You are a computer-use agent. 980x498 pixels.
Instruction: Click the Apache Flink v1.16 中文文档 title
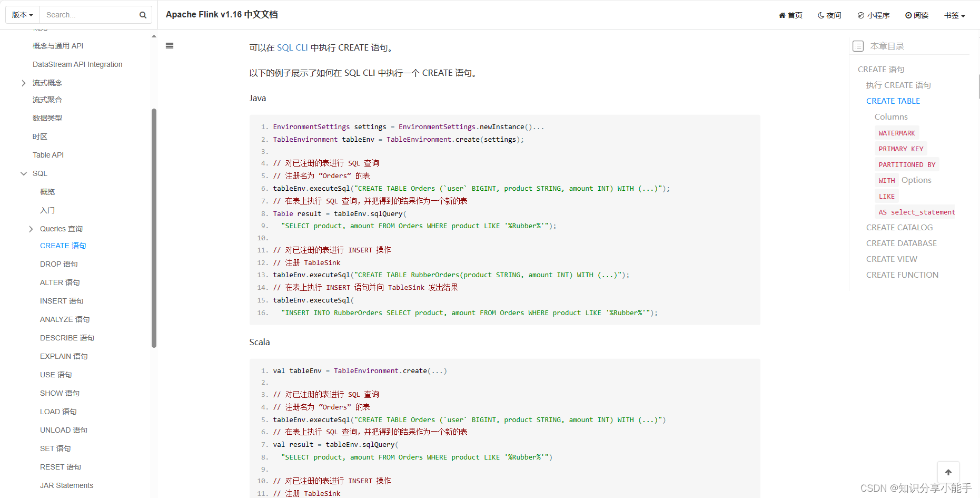click(222, 15)
